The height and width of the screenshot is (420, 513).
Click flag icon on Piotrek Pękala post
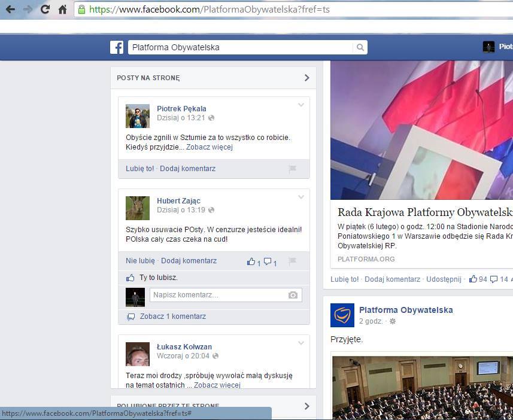coord(293,169)
